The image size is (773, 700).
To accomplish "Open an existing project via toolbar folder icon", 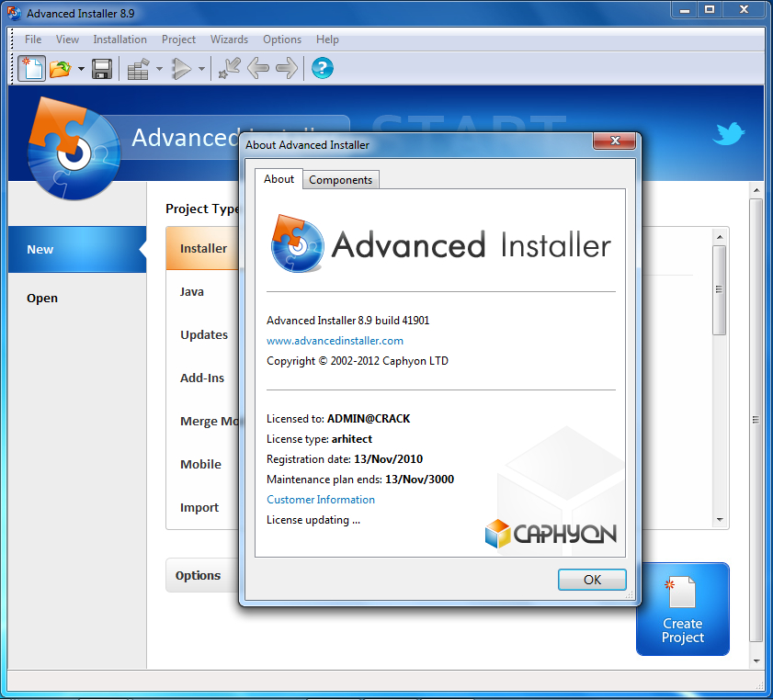I will click(x=61, y=68).
